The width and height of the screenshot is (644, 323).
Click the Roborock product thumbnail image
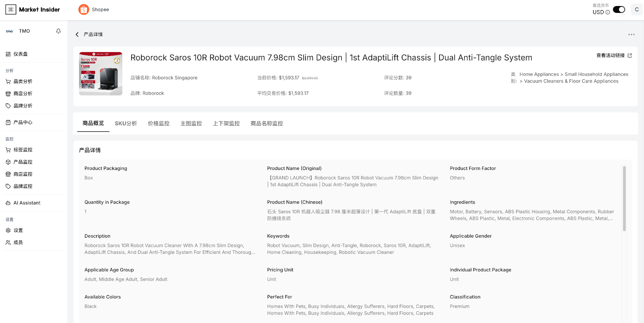coord(101,74)
